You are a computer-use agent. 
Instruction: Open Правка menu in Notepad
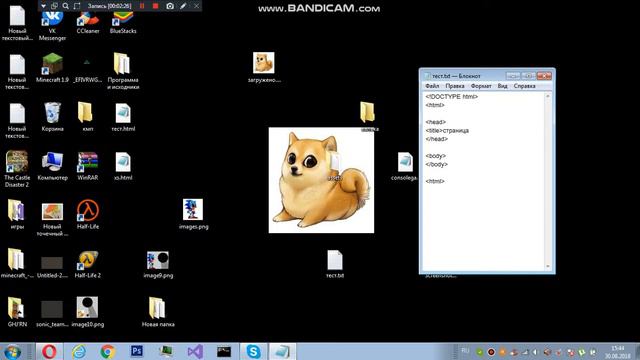click(x=455, y=86)
